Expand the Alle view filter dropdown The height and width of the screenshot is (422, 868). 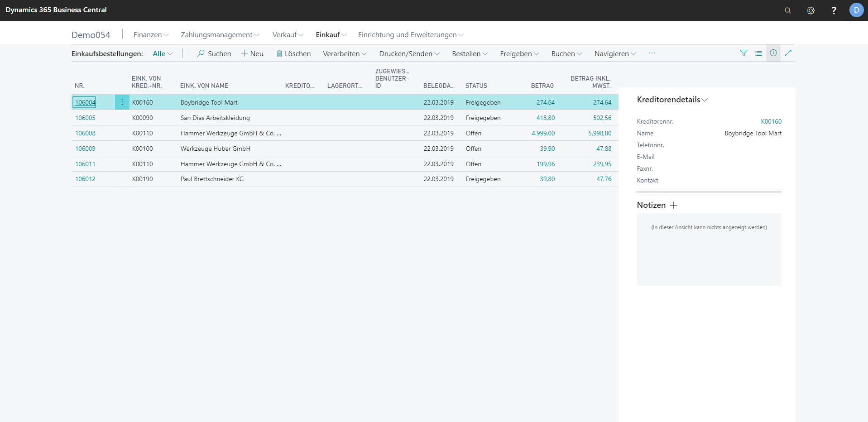163,53
